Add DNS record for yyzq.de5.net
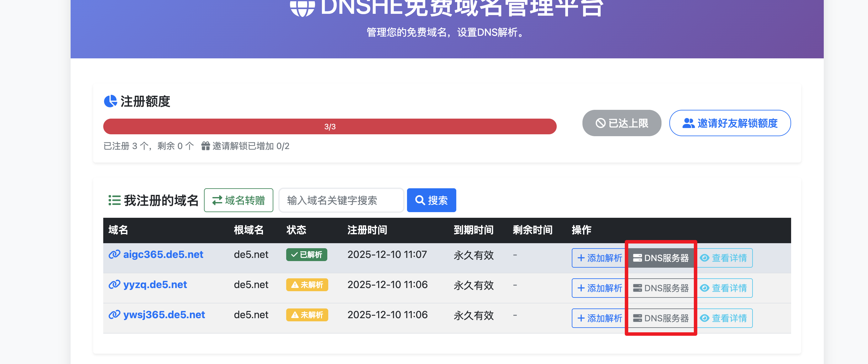The height and width of the screenshot is (364, 868). click(x=599, y=288)
